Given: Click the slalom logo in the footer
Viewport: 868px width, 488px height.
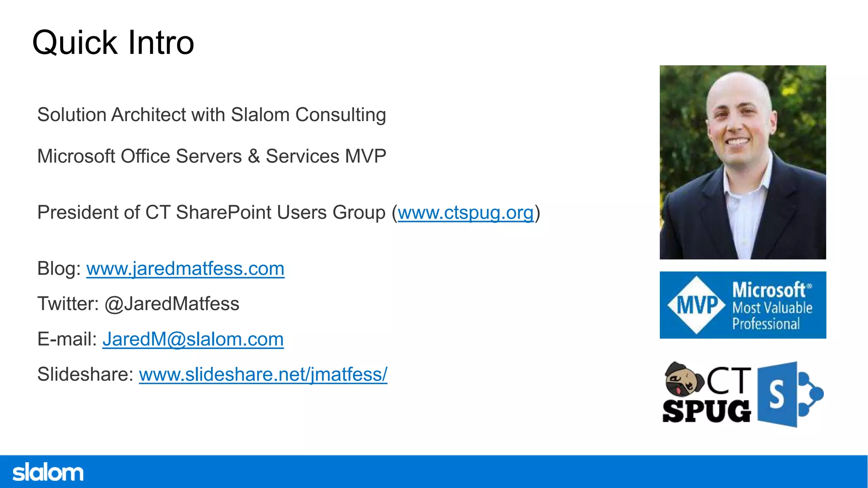Looking at the screenshot, I should tap(48, 473).
